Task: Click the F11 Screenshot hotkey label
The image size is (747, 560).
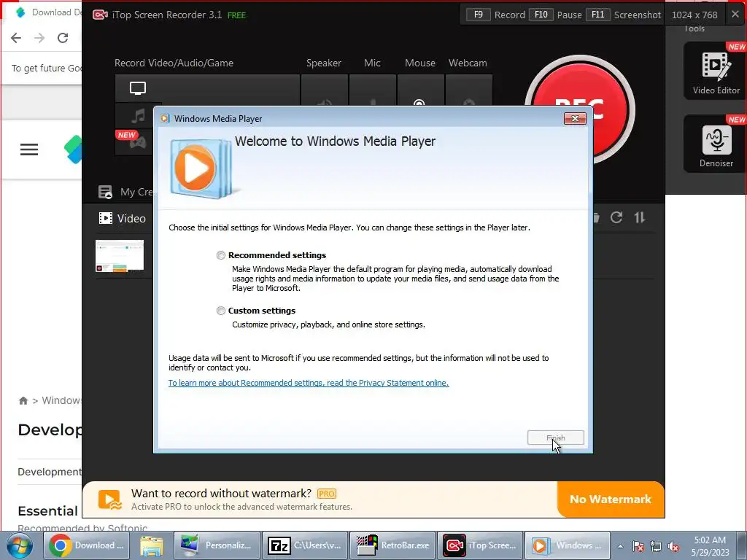Action: (x=624, y=15)
